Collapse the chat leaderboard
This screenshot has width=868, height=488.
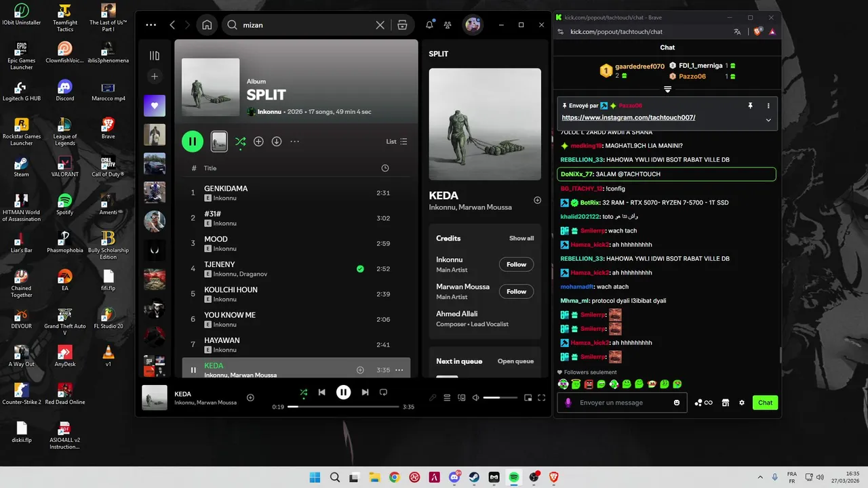coord(667,89)
